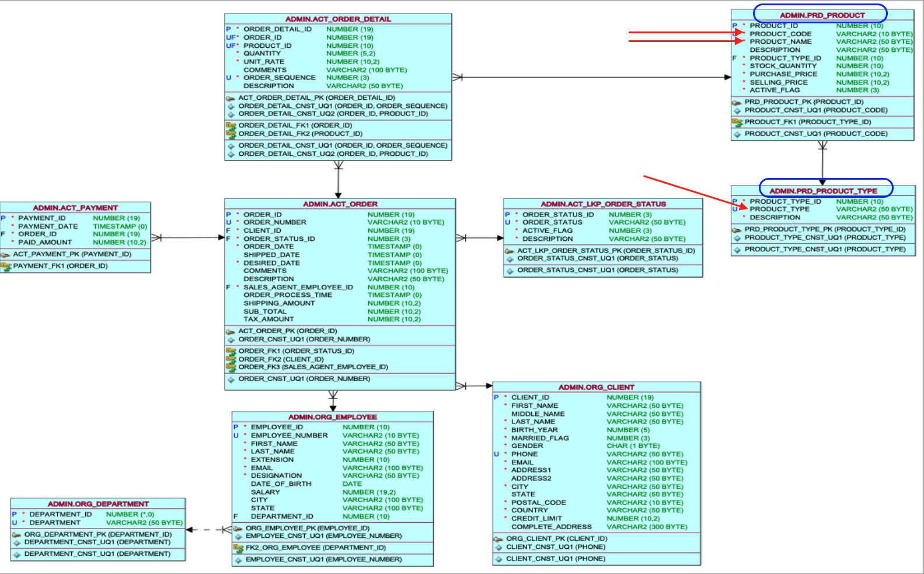Select the ADMIN.ACT_ORDER_DETAIL table title

pyautogui.click(x=338, y=19)
